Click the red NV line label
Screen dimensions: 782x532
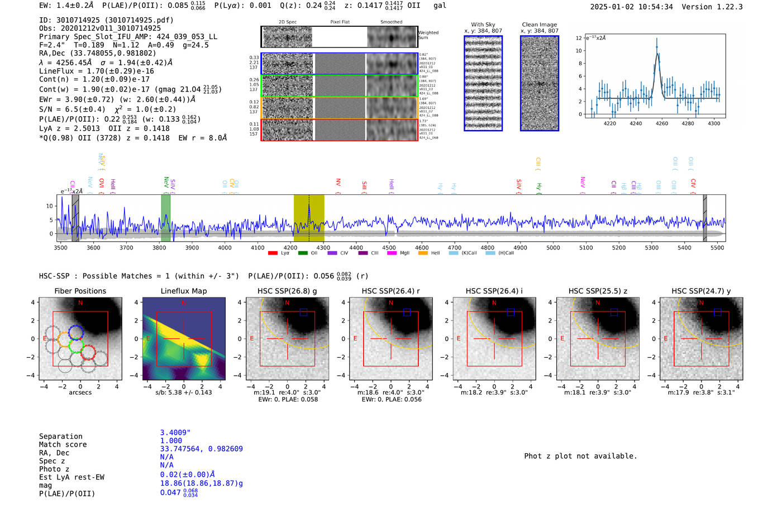click(338, 186)
